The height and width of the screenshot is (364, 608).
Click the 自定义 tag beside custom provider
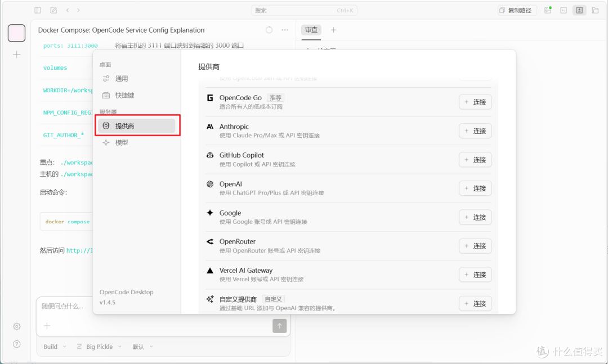coord(274,299)
